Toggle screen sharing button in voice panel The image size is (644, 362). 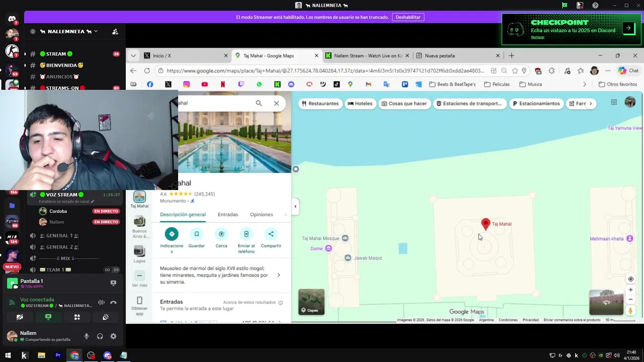click(48, 317)
